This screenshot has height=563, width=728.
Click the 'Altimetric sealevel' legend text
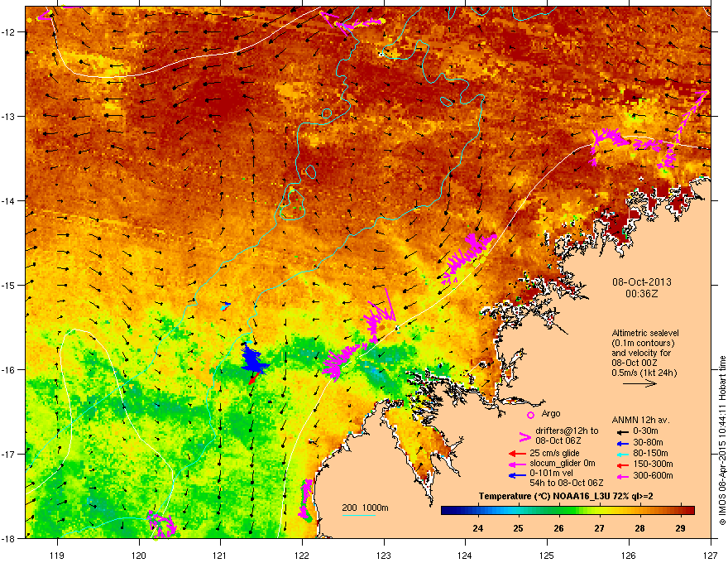coord(645,333)
